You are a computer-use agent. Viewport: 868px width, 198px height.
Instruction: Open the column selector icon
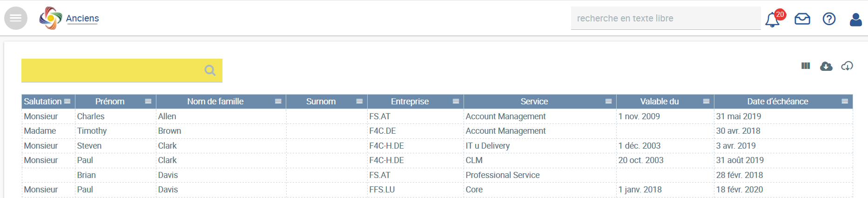[806, 66]
